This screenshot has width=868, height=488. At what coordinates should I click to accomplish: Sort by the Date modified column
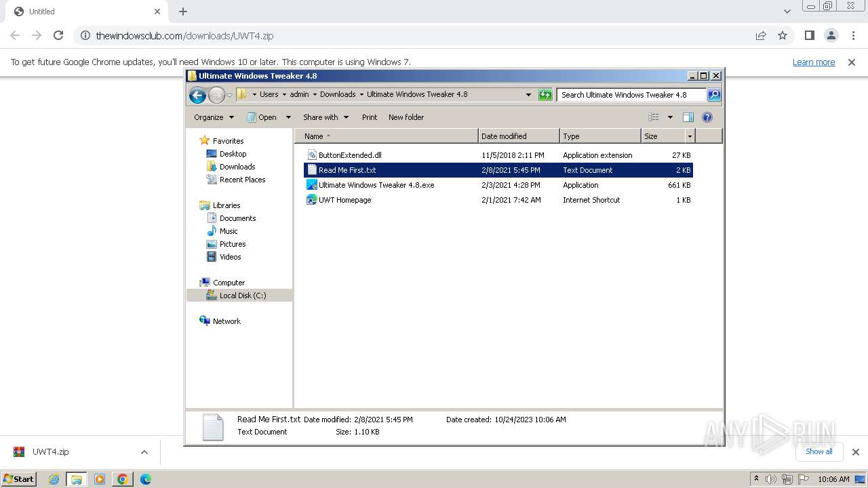(x=519, y=136)
